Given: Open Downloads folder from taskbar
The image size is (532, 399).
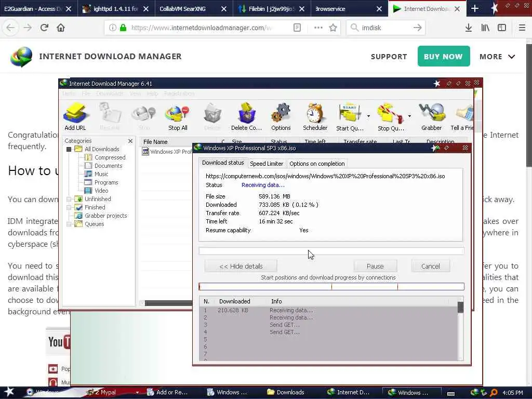Looking at the screenshot, I should pyautogui.click(x=286, y=392).
